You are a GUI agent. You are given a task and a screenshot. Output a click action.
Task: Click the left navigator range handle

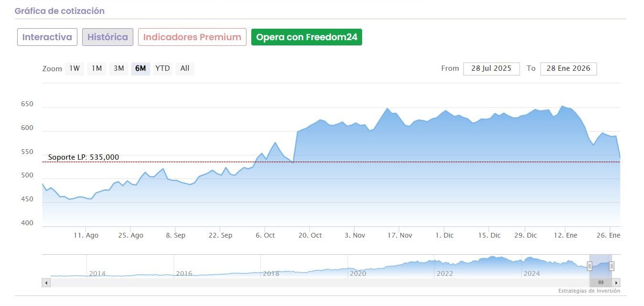[590, 266]
